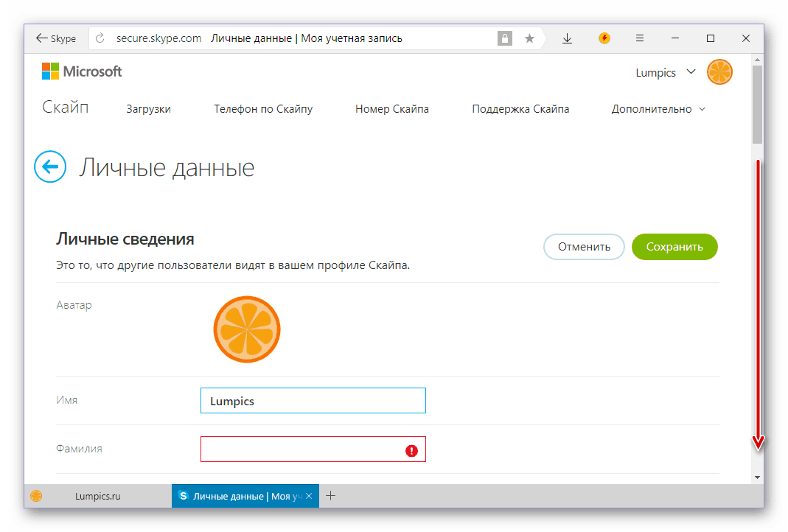Bookmark the page with the star icon
The height and width of the screenshot is (532, 788).
529,38
